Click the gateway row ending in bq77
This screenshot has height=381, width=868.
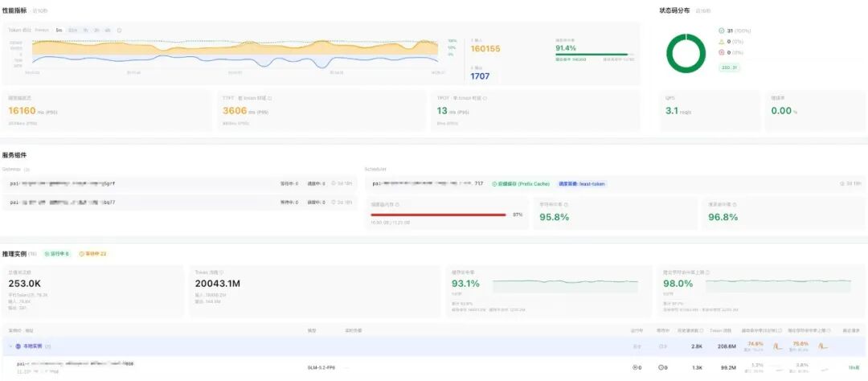coord(180,203)
